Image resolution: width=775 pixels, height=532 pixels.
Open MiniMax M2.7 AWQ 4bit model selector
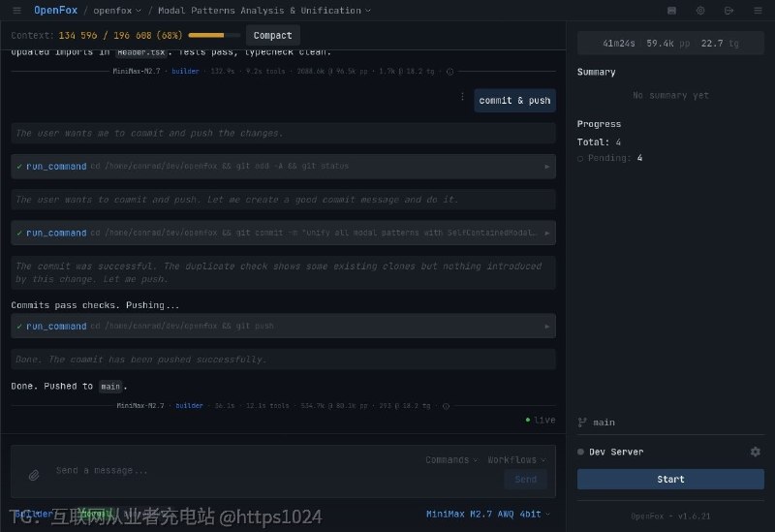pyautogui.click(x=488, y=515)
